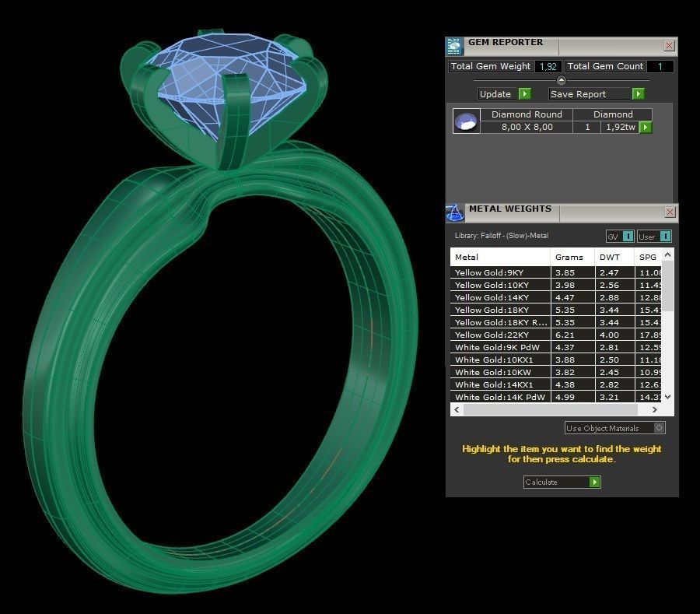Select the White Gold:9K PdW row
Screen dimensions: 700x614
(x=556, y=347)
